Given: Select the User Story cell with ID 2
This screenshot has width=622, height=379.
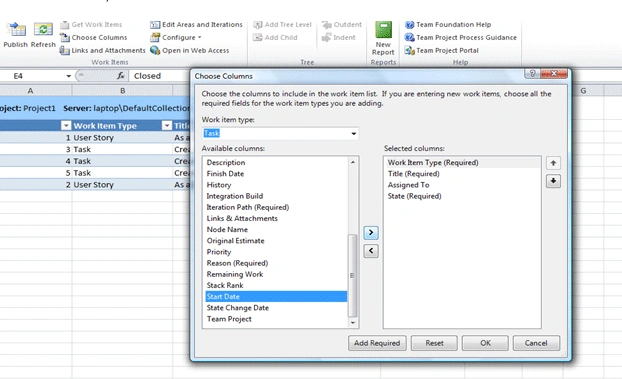Looking at the screenshot, I should pos(123,185).
